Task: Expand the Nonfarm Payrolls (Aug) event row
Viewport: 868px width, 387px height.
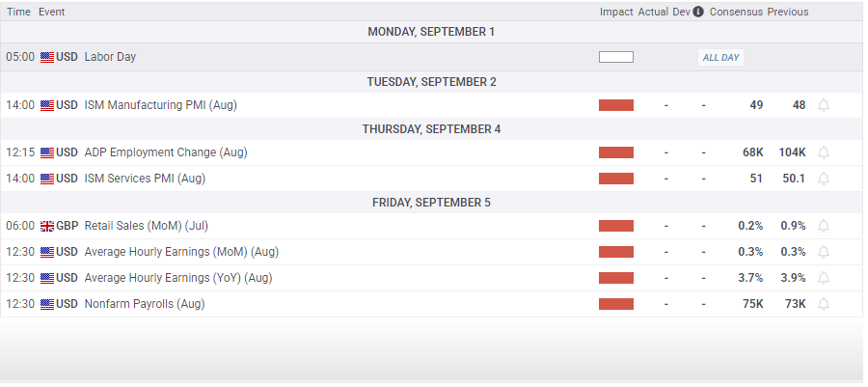Action: (x=432, y=304)
